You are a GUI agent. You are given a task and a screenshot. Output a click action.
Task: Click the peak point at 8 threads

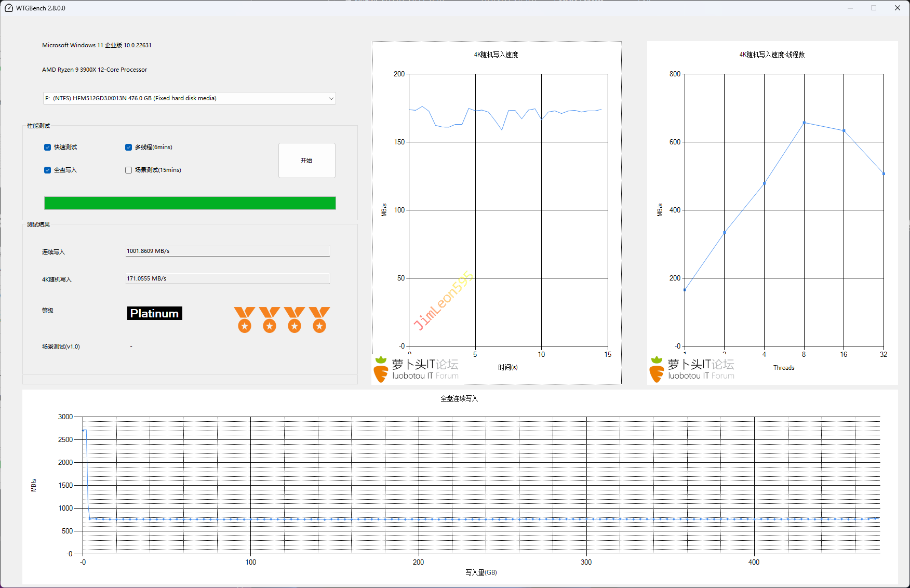pos(804,123)
